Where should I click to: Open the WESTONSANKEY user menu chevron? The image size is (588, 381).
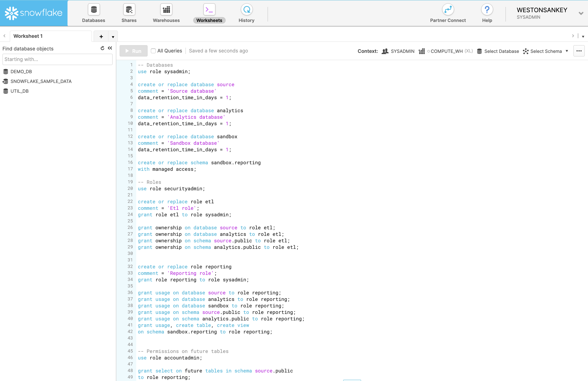tap(581, 13)
